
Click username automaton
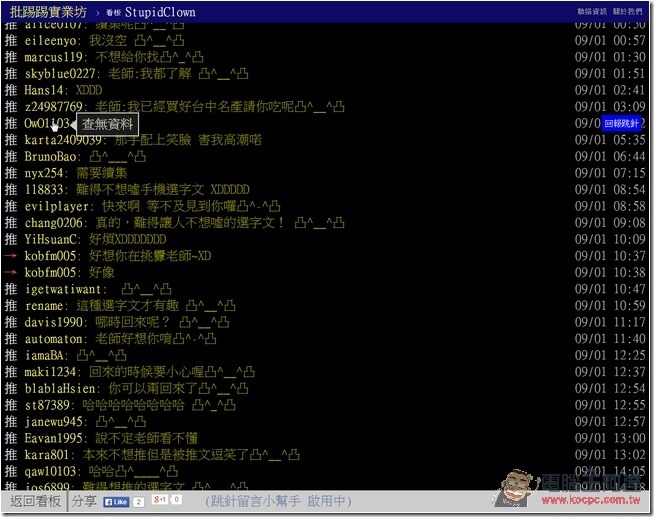[53, 339]
